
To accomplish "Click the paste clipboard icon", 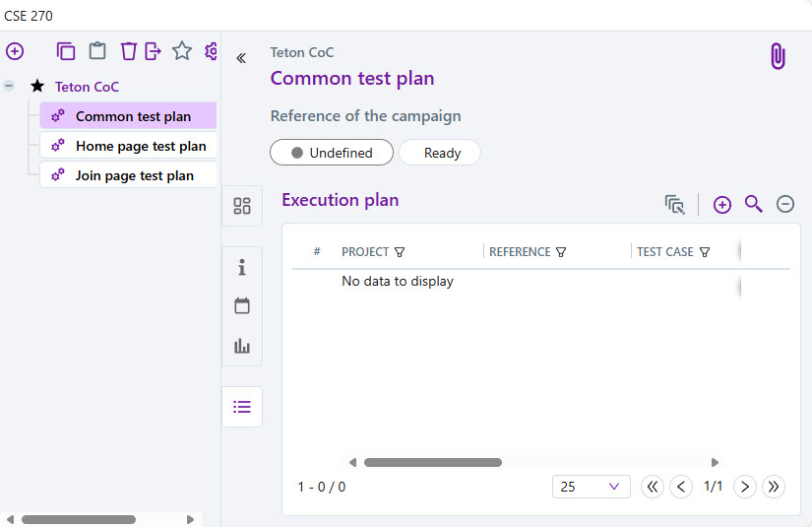I will tap(97, 51).
